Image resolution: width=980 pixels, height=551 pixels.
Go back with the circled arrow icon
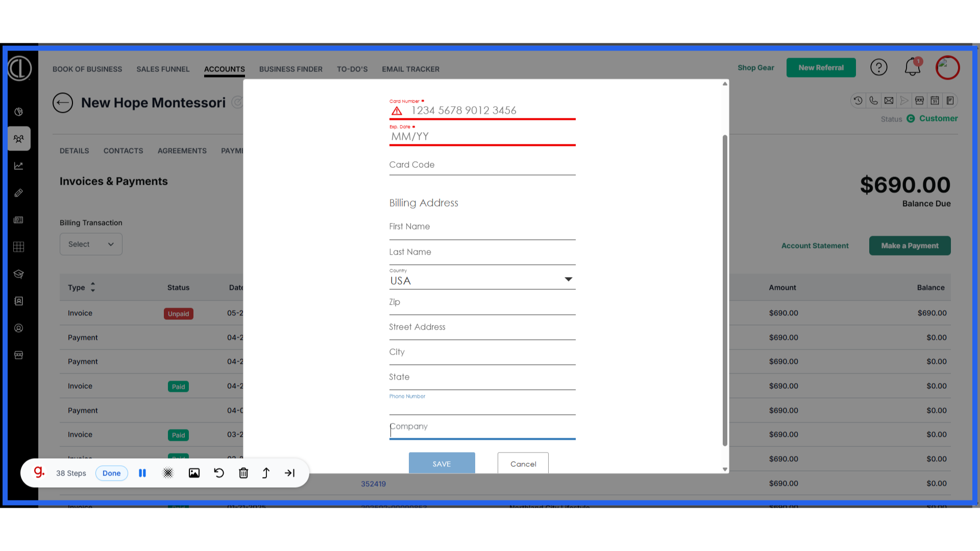coord(63,103)
